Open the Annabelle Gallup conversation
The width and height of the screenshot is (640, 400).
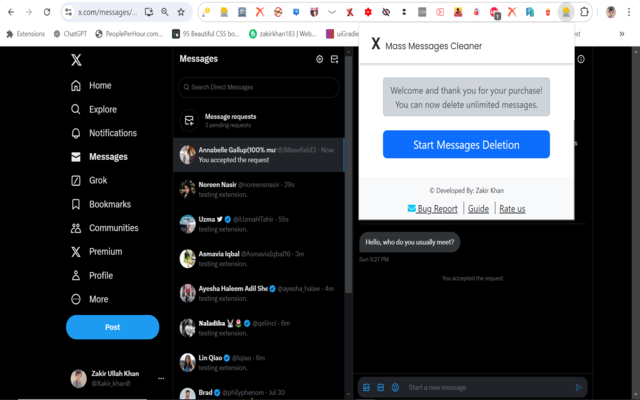(x=259, y=155)
